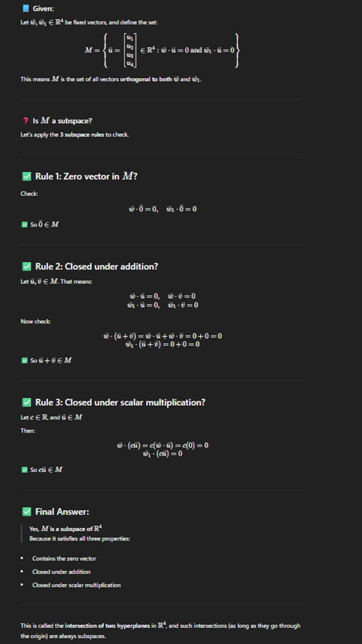
Task: Click the "Yes, M is a subspace" quote line
Action: 66,528
